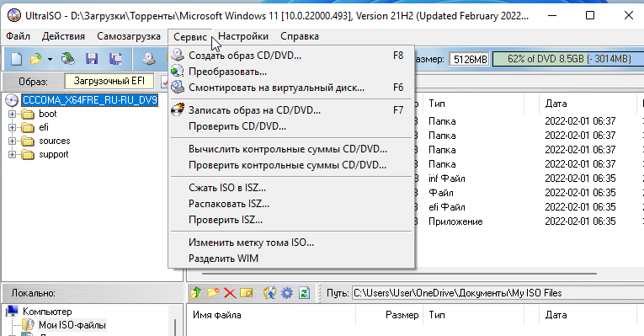Choose Проверить контрольные суммы CD/DVD...
This screenshot has height=336, width=644.
click(290, 165)
